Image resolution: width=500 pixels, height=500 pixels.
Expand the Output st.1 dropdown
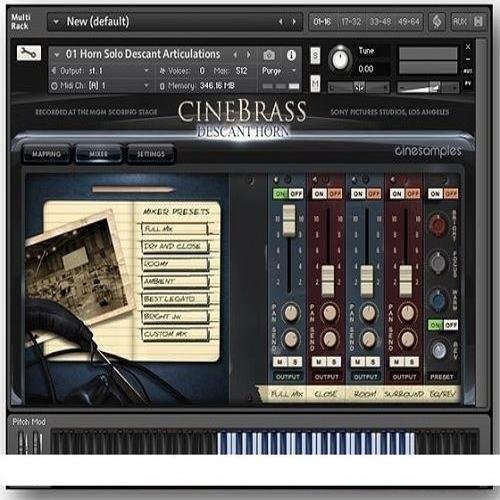146,71
